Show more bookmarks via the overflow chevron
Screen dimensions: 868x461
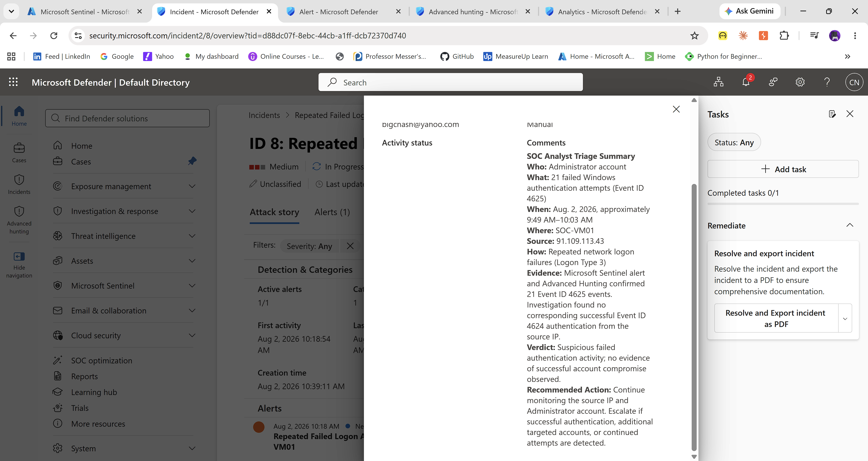tap(847, 56)
